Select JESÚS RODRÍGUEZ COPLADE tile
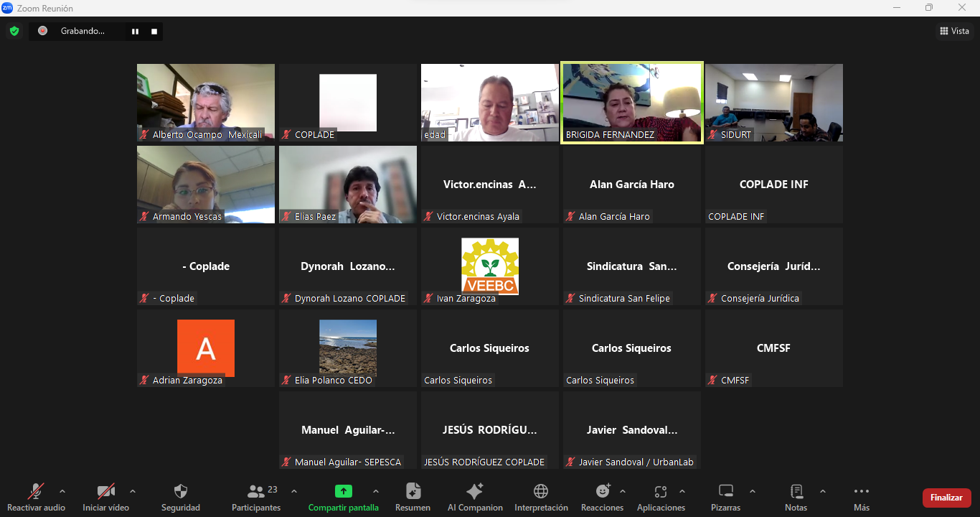Image resolution: width=980 pixels, height=517 pixels. [490, 430]
